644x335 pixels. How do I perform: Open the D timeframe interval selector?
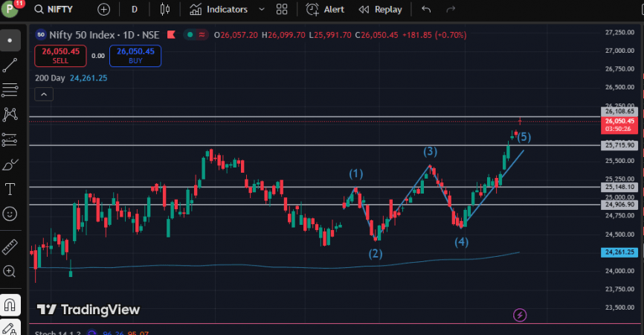tap(134, 10)
